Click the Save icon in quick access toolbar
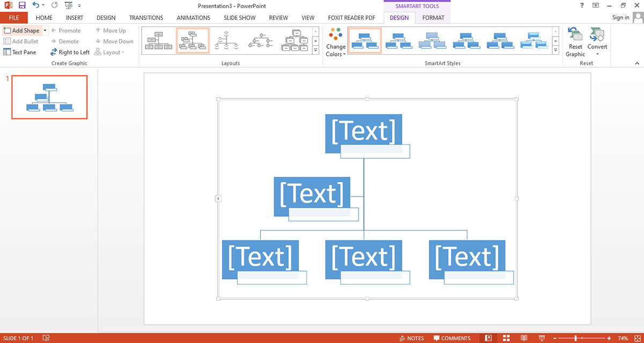This screenshot has height=343, width=644. coord(22,5)
